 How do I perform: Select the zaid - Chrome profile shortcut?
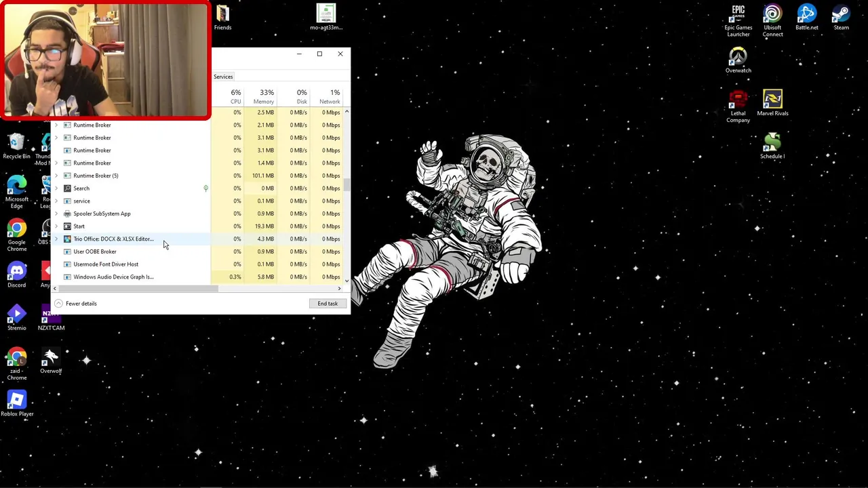pyautogui.click(x=16, y=364)
